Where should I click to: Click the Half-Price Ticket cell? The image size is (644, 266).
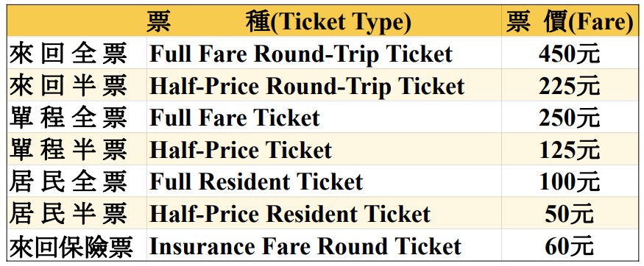324,150
